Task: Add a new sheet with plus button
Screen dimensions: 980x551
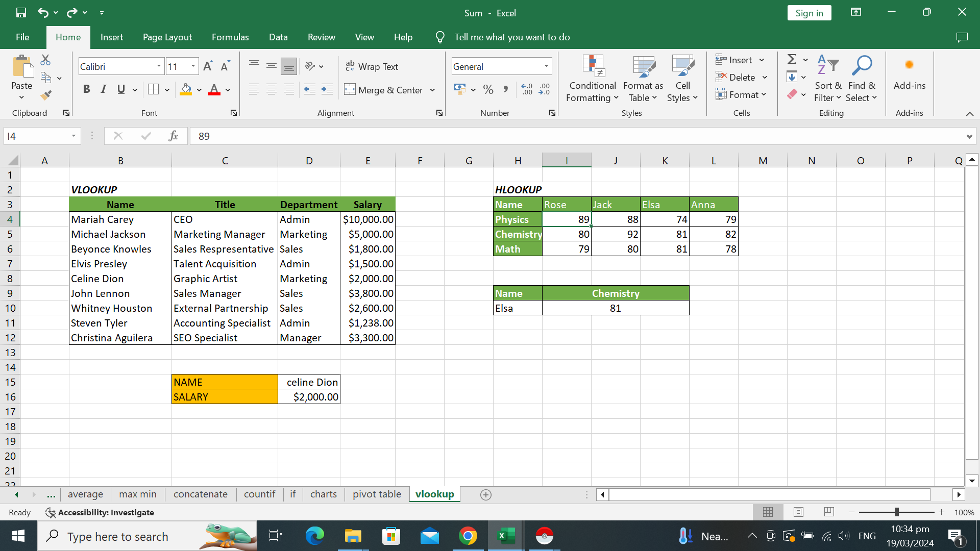Action: pos(486,494)
